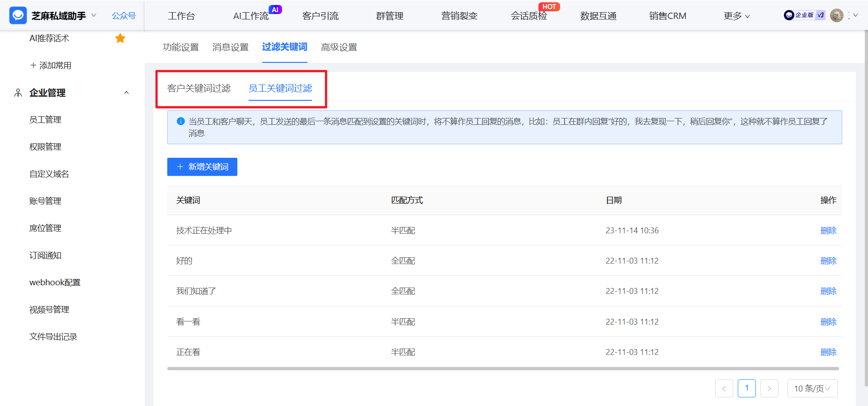Click the date 23-11-14 10:36
The height and width of the screenshot is (406, 868).
pyautogui.click(x=632, y=231)
